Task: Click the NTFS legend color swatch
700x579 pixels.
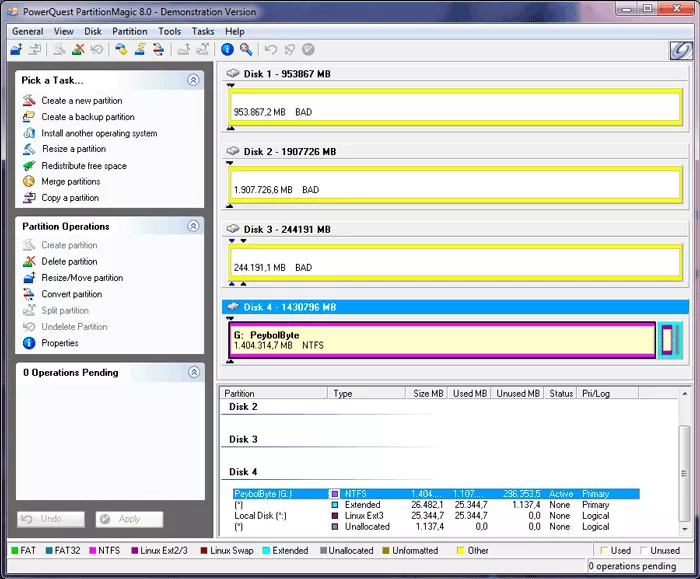Action: [x=93, y=550]
